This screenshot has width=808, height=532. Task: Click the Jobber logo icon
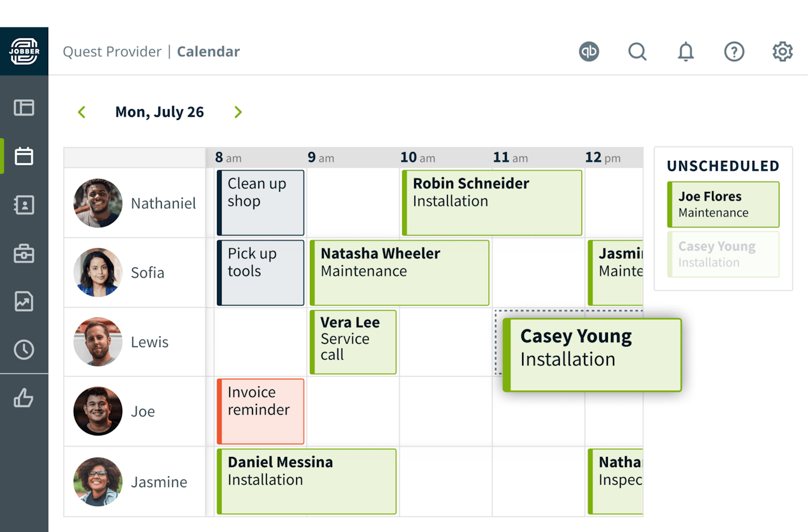pos(24,51)
